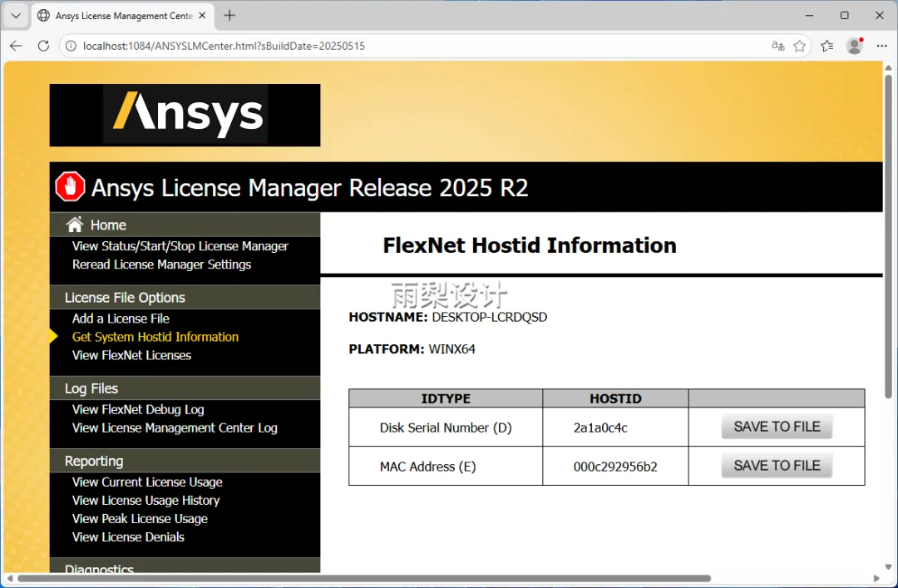Reload the page with refresh icon
Viewport: 898px width, 588px height.
pyautogui.click(x=43, y=46)
